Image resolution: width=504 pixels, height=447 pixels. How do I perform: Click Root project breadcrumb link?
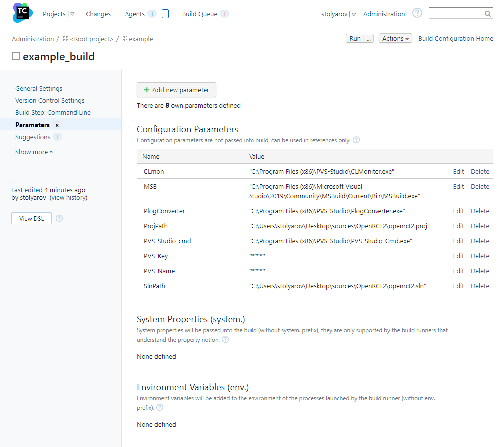click(92, 39)
